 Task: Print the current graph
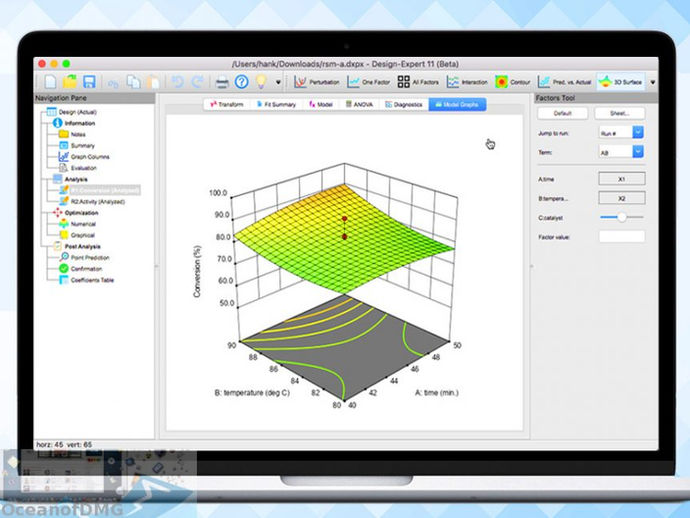222,82
